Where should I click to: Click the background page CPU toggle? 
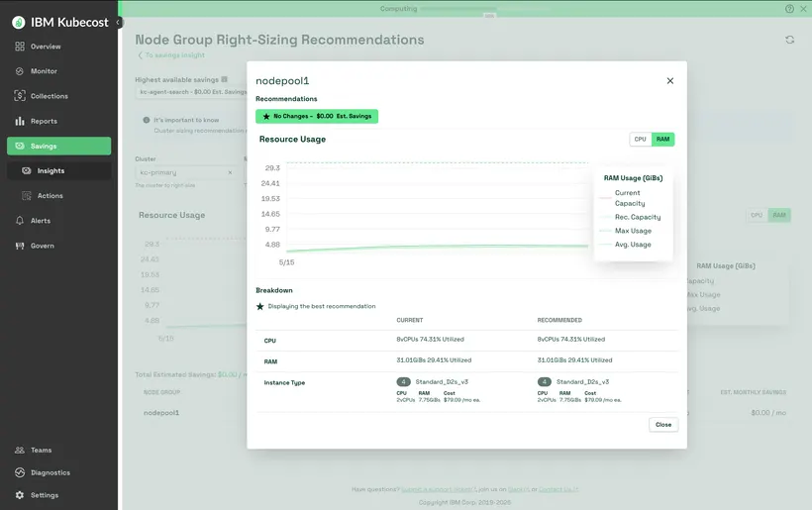(x=758, y=216)
